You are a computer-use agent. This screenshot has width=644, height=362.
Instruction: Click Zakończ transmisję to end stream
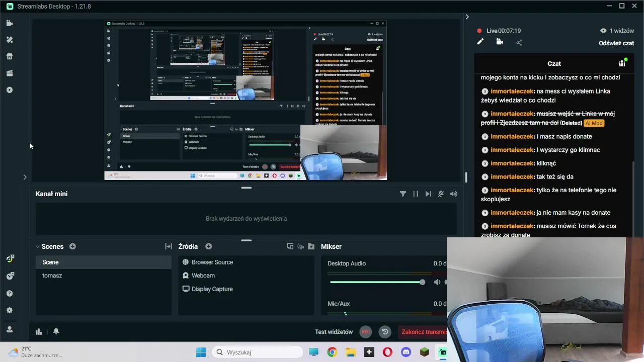coord(422,332)
